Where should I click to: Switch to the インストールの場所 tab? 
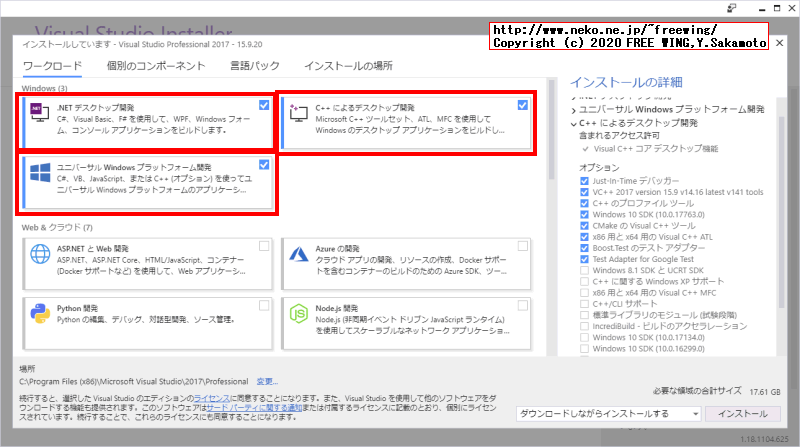pos(348,66)
